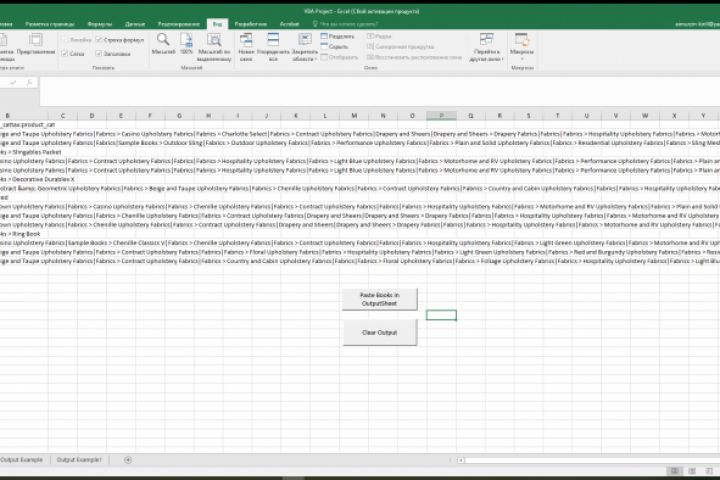This screenshot has width=720, height=480.
Task: Click the Tell Me search box
Action: tap(345, 24)
